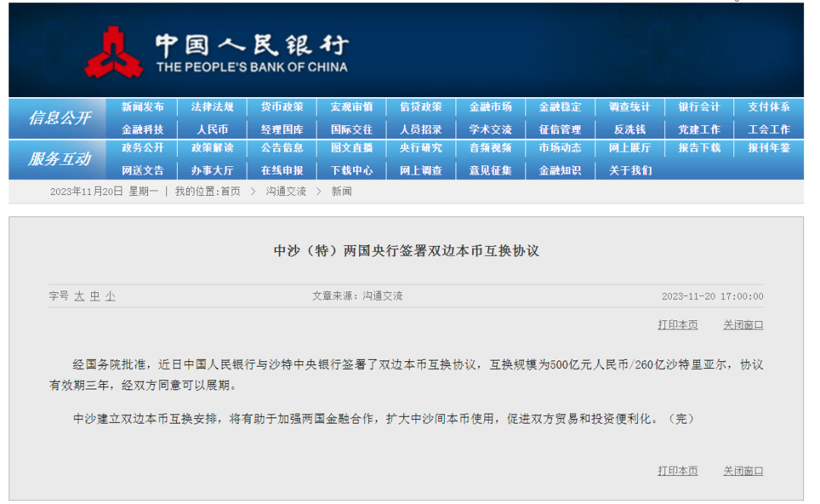
Task: Go to 人员招录 section
Action: [421, 129]
